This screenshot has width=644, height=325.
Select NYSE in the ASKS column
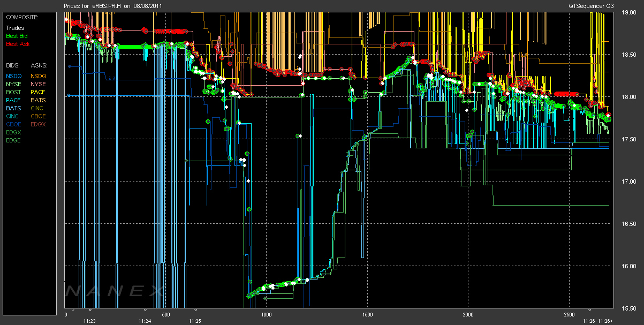38,84
